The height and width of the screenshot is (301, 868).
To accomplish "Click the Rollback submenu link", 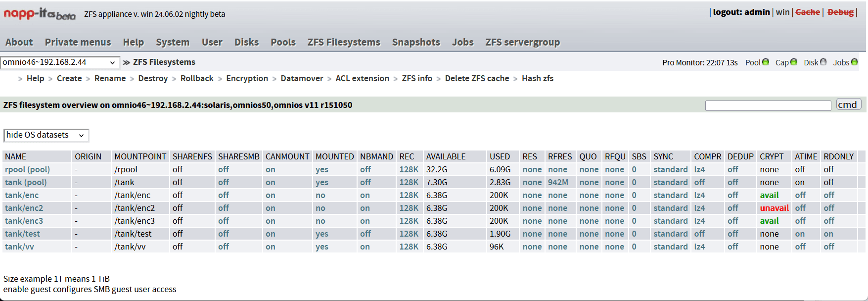I will [197, 78].
